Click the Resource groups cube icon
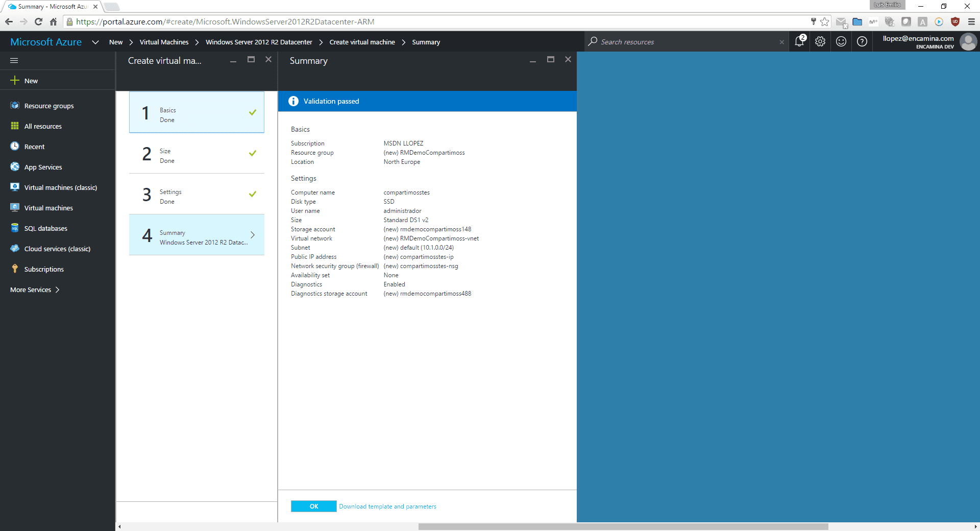 pyautogui.click(x=15, y=106)
